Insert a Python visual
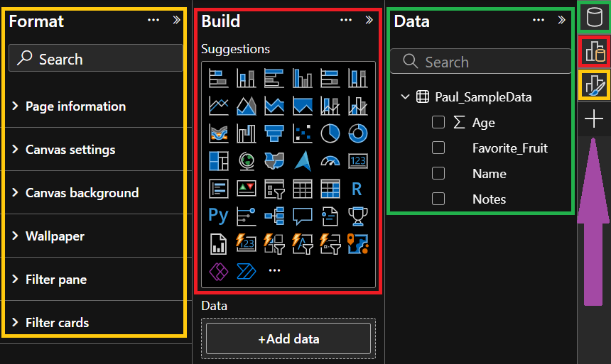This screenshot has height=364, width=611. point(218,215)
